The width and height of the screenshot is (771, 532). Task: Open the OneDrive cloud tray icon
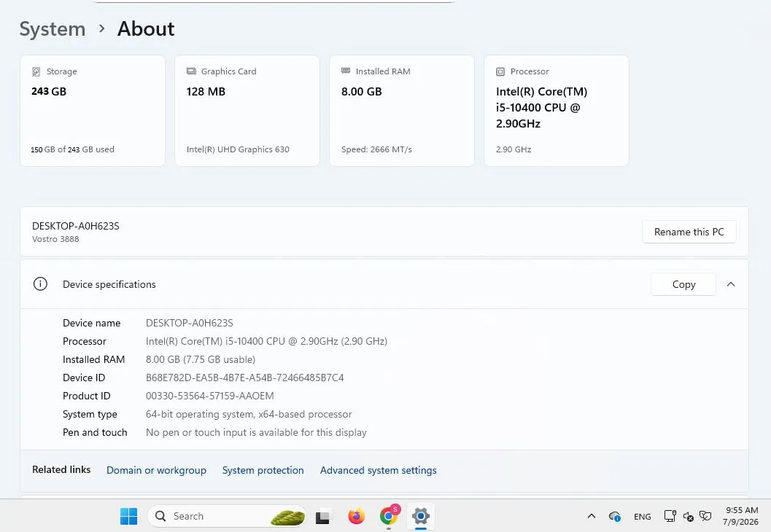(x=614, y=516)
